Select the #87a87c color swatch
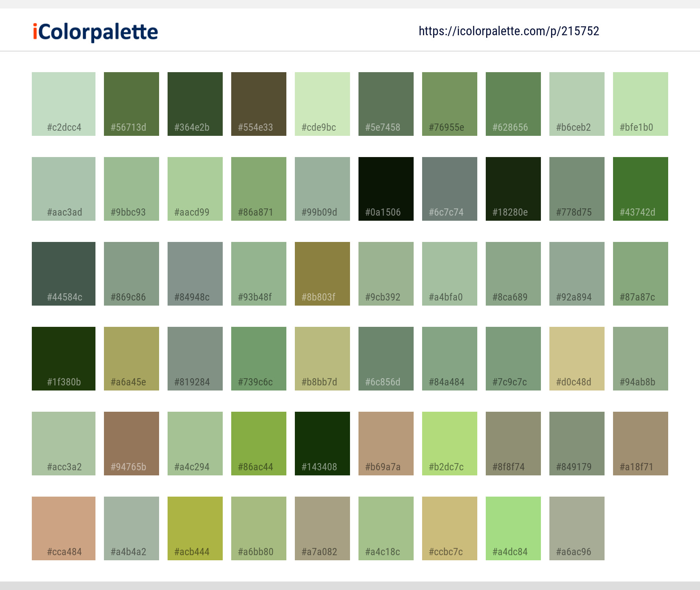The height and width of the screenshot is (590, 700). click(641, 274)
